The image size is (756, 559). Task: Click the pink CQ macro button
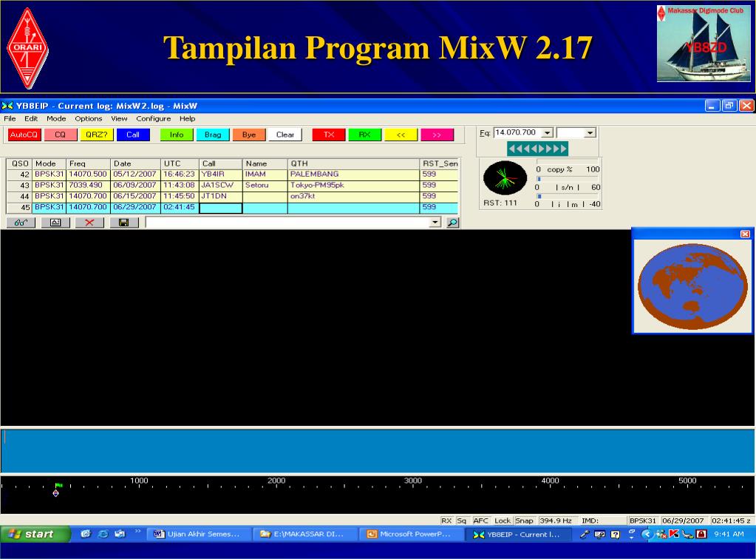tap(61, 135)
